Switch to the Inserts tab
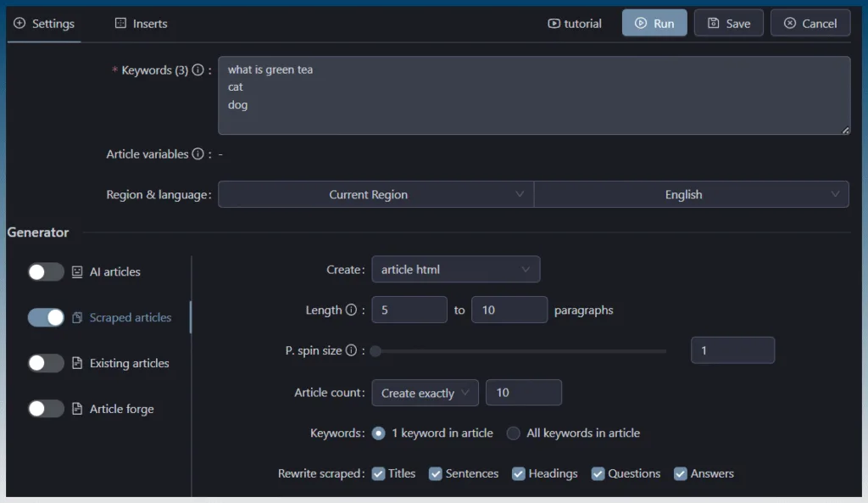This screenshot has height=503, width=868. 142,23
